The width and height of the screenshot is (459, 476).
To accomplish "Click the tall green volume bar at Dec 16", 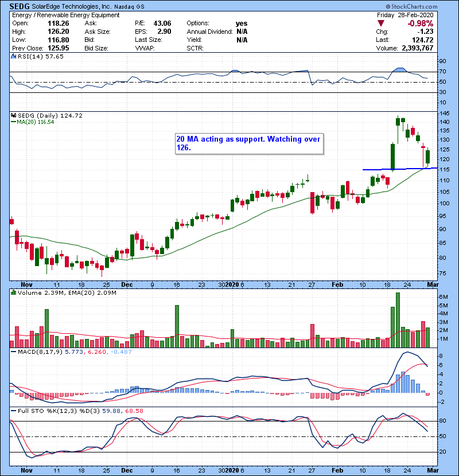I will [177, 326].
